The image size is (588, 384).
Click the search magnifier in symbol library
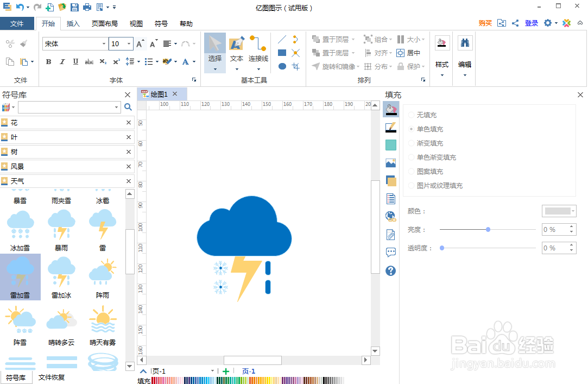[128, 107]
